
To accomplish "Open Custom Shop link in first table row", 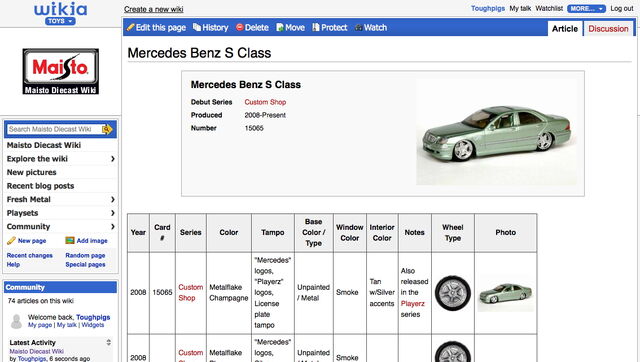I will pyautogui.click(x=191, y=293).
